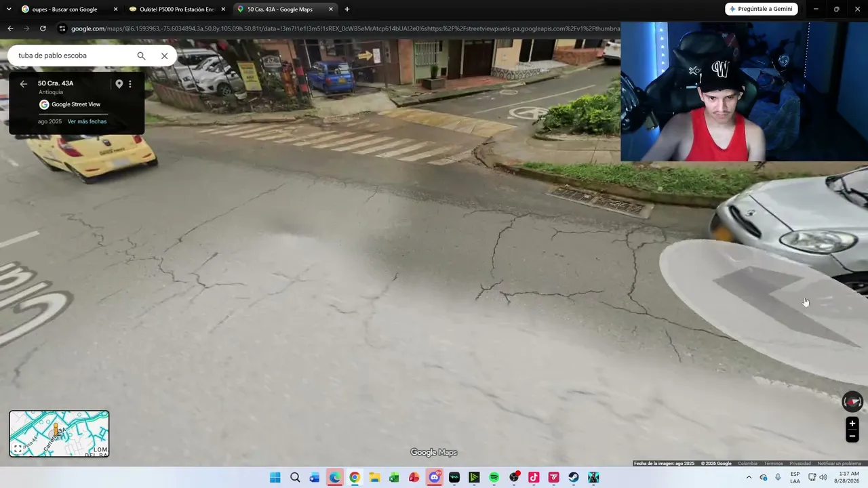Click the 'Términos' footer link
Screen dimensions: 868x488
point(773,464)
